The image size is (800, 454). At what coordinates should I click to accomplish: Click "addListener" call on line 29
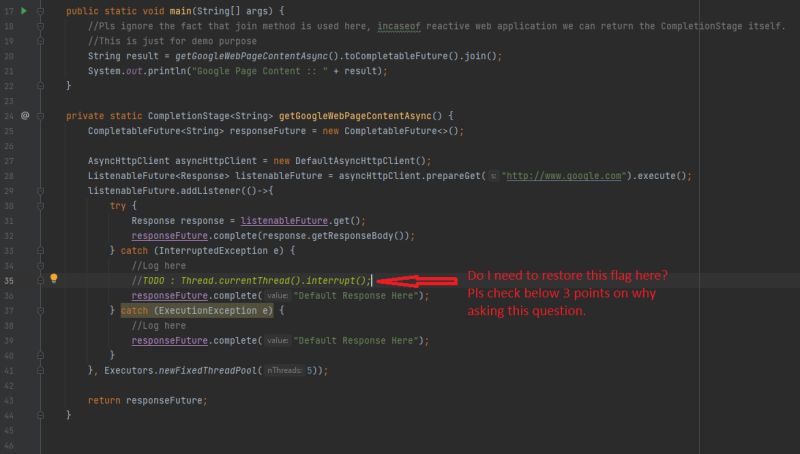coord(211,191)
